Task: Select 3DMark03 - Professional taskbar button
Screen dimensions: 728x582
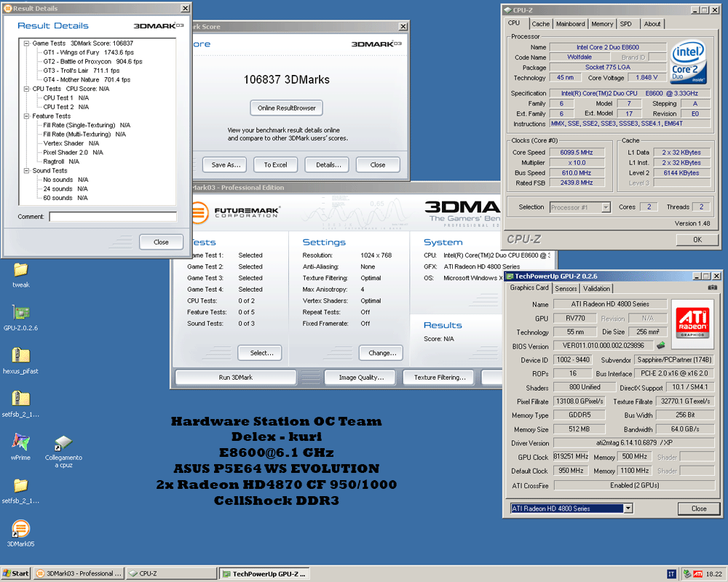Action: [79, 574]
